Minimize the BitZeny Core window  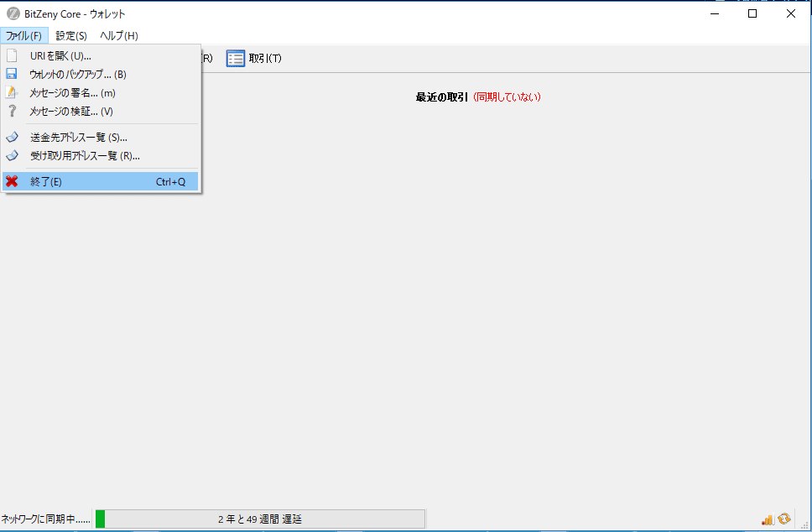coord(715,14)
